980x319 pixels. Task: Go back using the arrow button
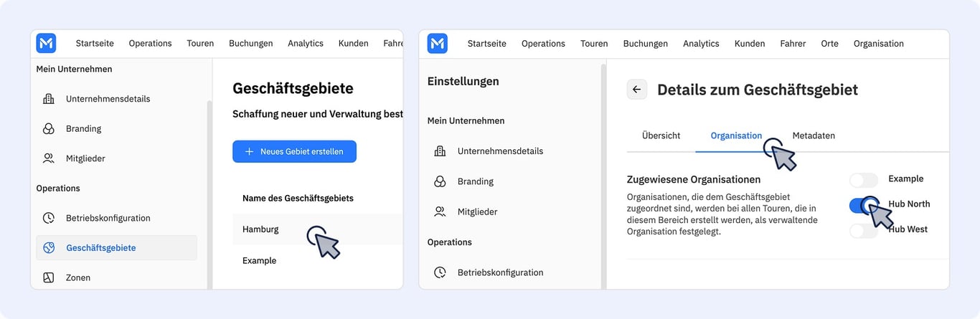point(637,90)
